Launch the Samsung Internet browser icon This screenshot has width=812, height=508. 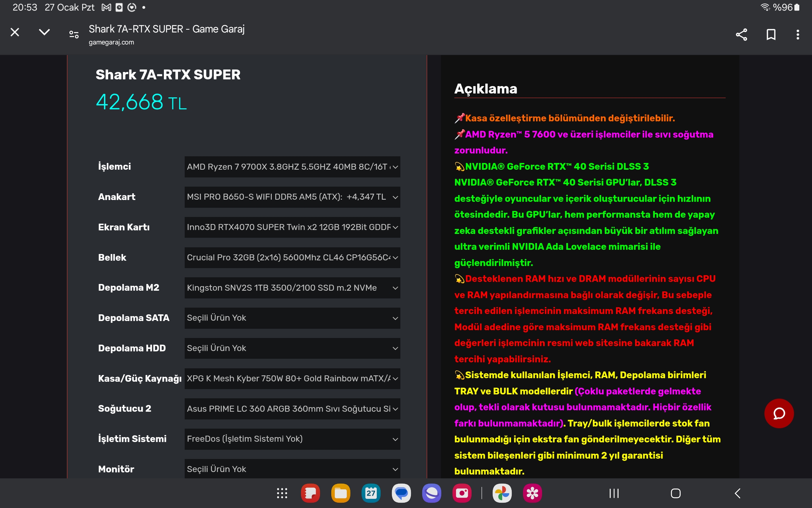tap(432, 493)
